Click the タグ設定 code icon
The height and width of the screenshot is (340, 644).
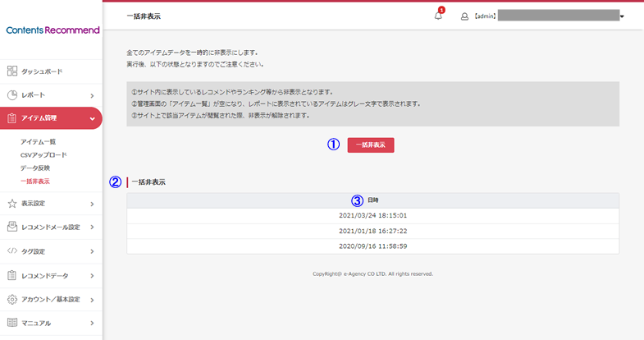click(12, 250)
